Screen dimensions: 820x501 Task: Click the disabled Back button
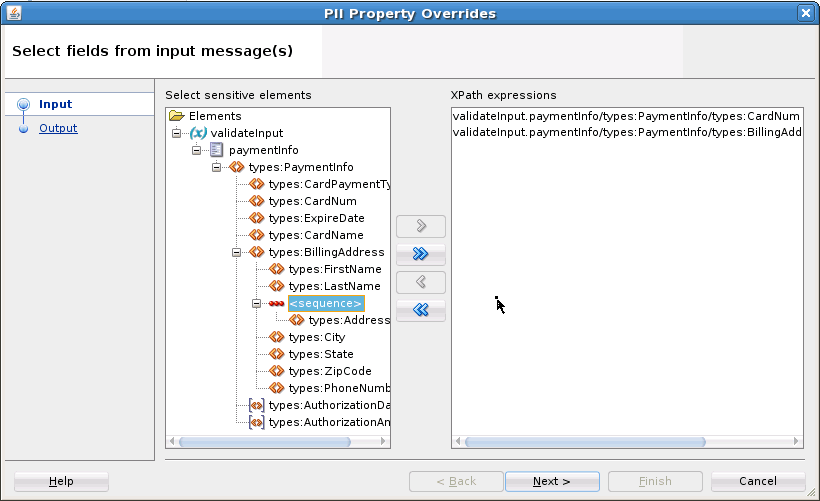[x=456, y=481]
